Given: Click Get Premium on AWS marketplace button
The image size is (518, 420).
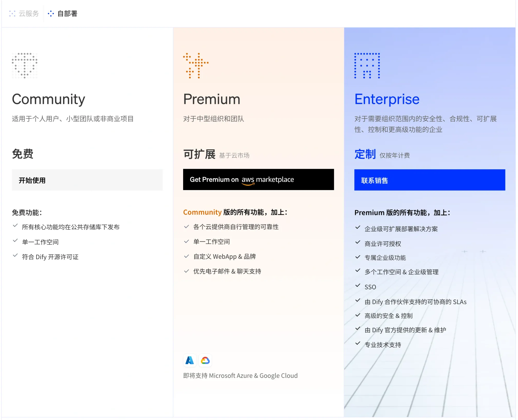Looking at the screenshot, I should pos(258,179).
